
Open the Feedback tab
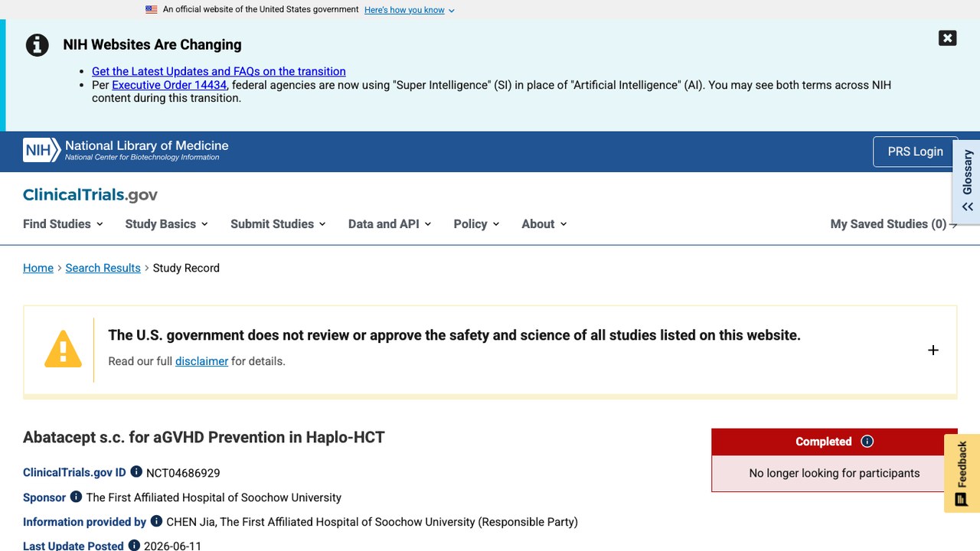(962, 474)
